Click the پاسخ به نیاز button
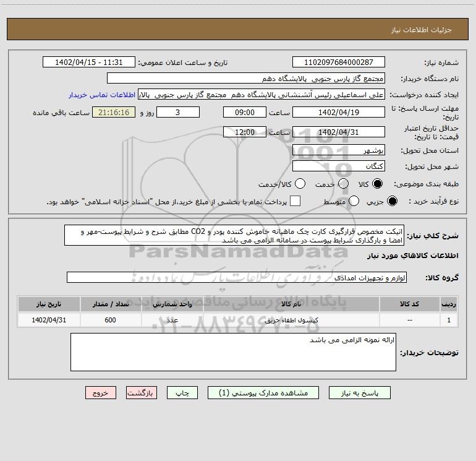This screenshot has width=476, height=461. (x=359, y=393)
